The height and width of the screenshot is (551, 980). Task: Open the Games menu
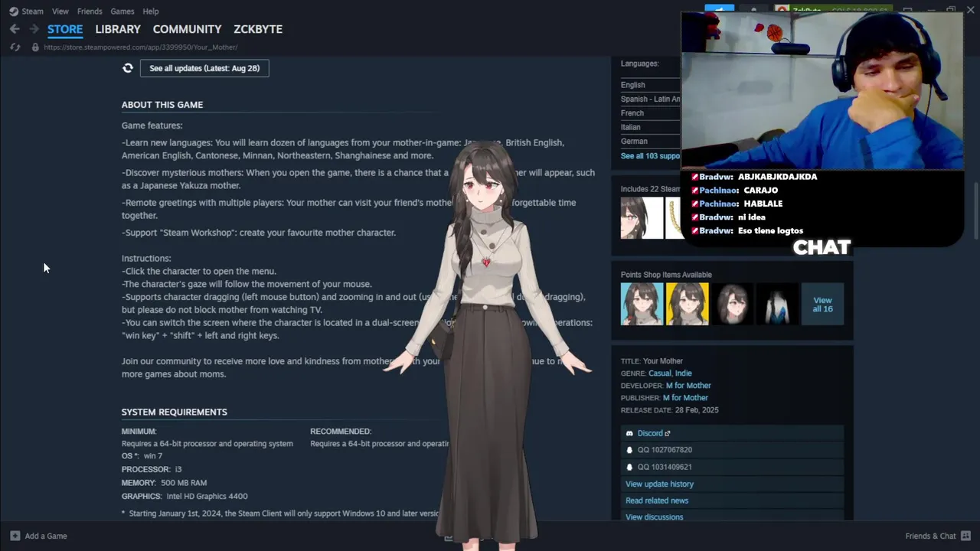(x=122, y=11)
